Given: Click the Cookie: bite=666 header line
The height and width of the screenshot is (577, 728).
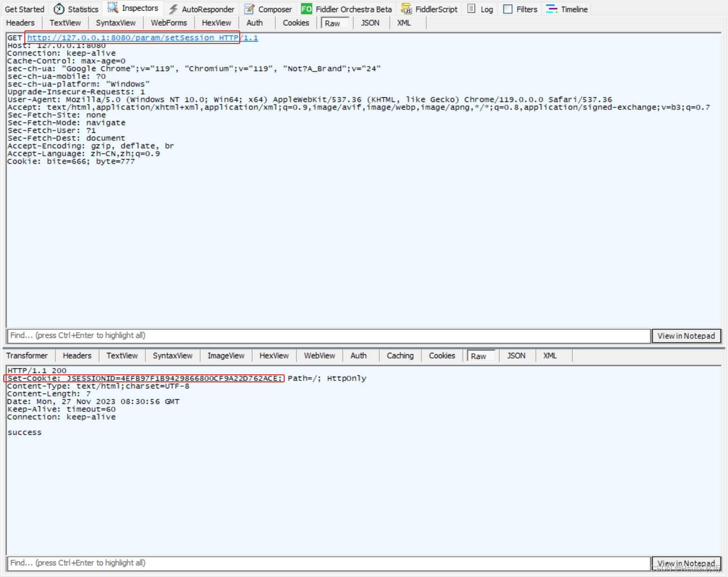Looking at the screenshot, I should pos(71,161).
